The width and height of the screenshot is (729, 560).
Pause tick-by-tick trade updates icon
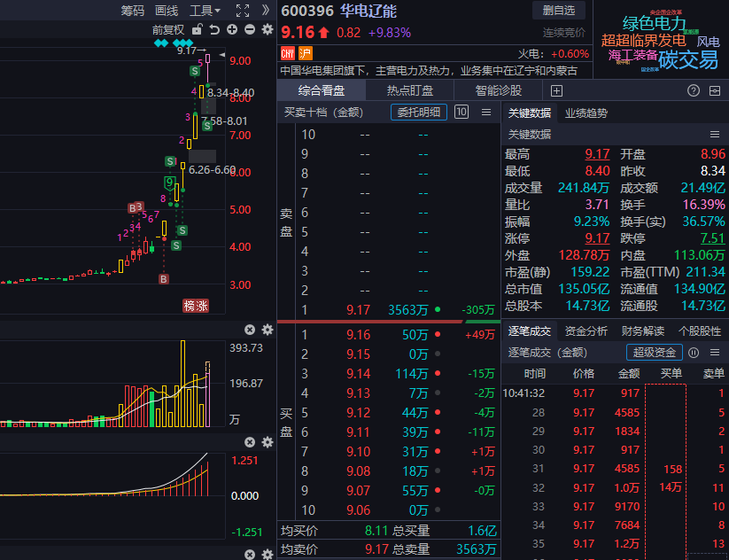point(694,353)
